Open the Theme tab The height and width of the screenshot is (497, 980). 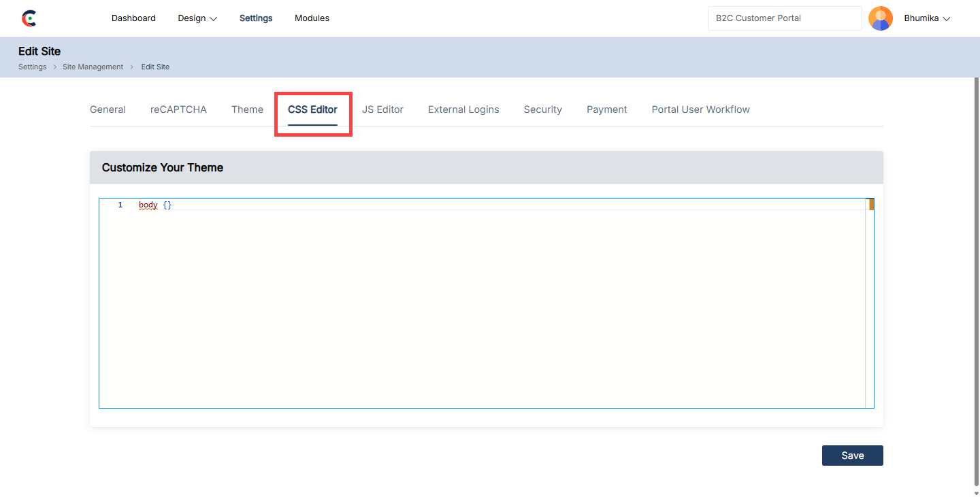(x=247, y=109)
